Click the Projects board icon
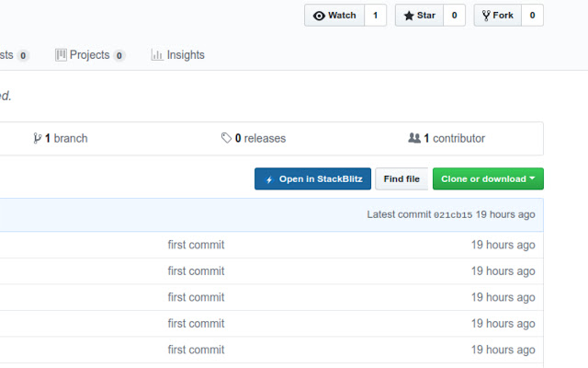Screen dimensions: 588x368 coord(61,55)
